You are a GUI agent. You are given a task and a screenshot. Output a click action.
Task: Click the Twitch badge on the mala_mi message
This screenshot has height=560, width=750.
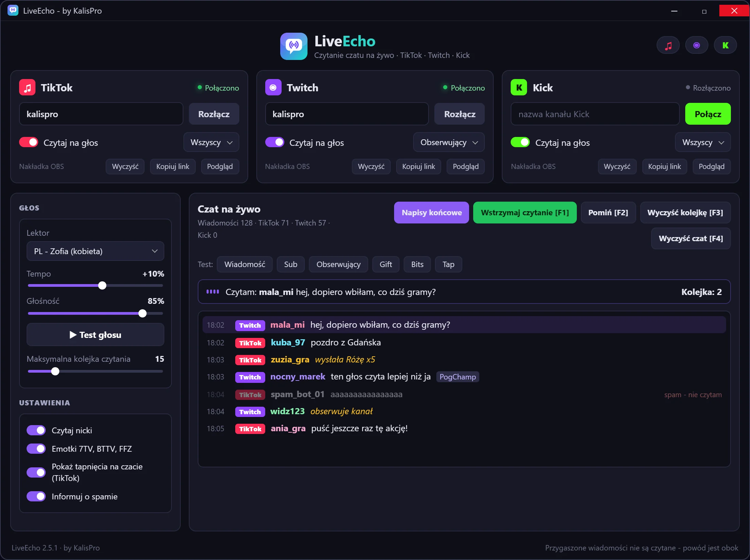click(x=250, y=325)
